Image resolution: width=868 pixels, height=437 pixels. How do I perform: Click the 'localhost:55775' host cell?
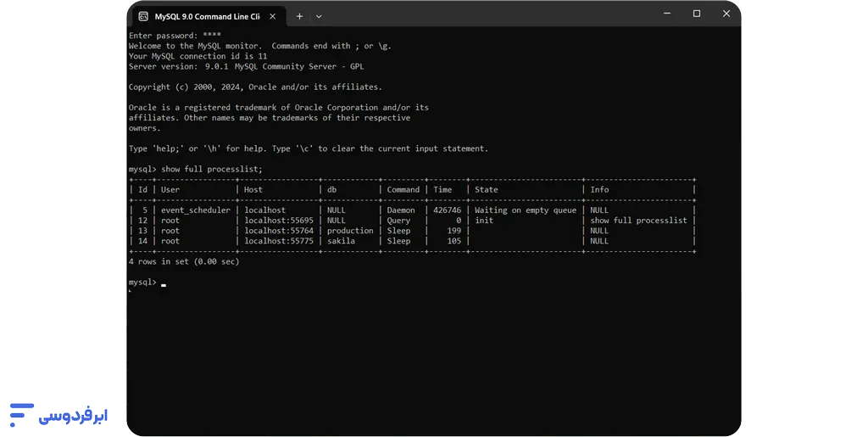click(278, 241)
